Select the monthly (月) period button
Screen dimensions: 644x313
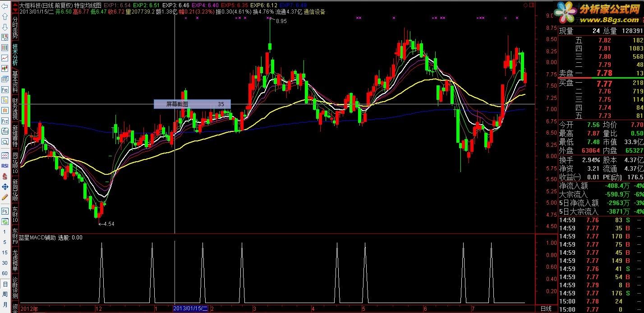pyautogui.click(x=5, y=305)
